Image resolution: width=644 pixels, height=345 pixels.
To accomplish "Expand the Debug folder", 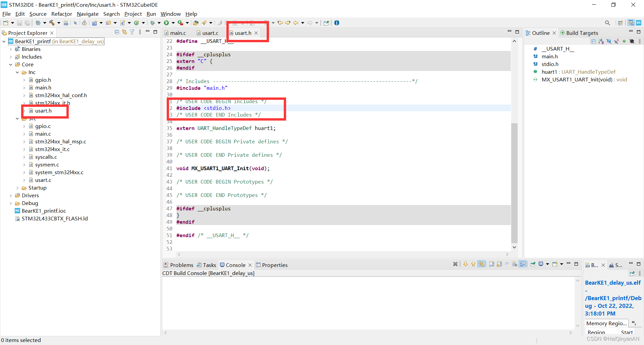I will click(x=11, y=203).
